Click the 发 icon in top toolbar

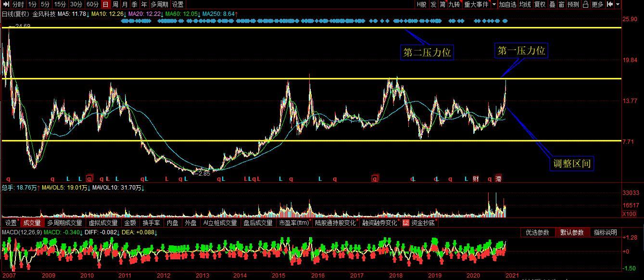433,4
